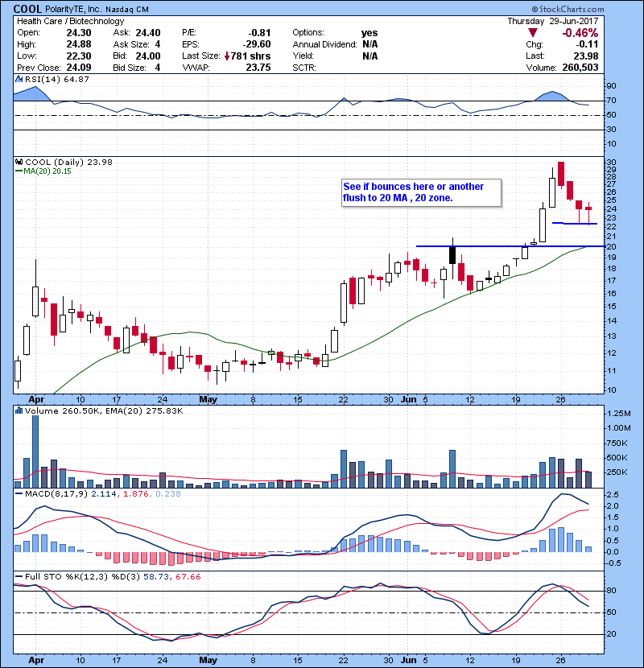Select the Prev Close value 24.09
This screenshot has height=668, width=644.
79,68
